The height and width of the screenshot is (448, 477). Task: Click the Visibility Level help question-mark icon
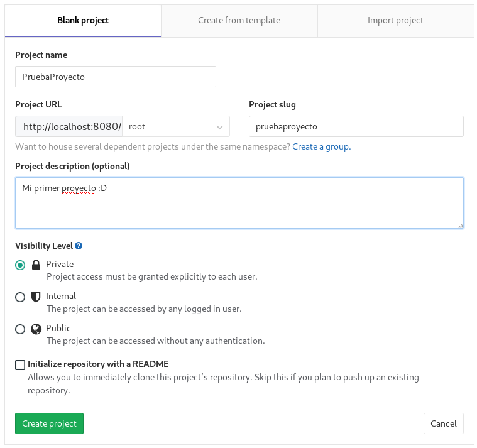(79, 246)
